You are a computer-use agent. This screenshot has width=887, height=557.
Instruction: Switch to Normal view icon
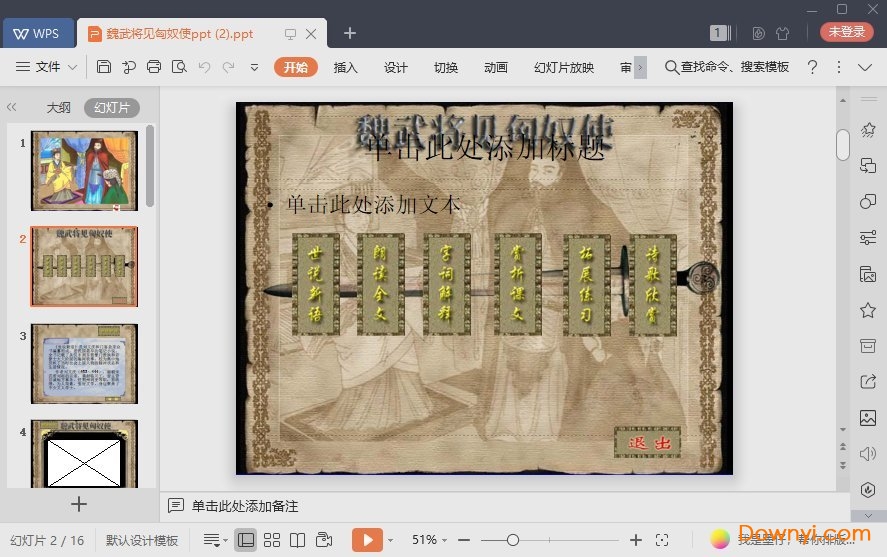pyautogui.click(x=246, y=540)
